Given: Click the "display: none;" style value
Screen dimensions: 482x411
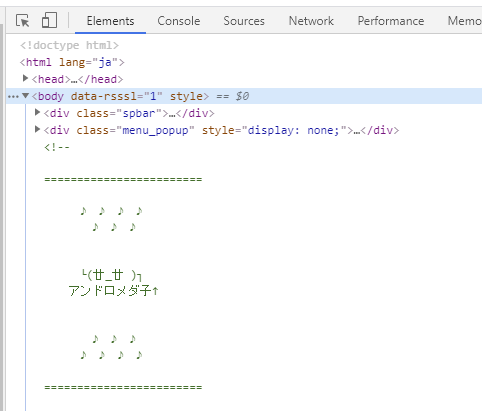Looking at the screenshot, I should pos(293,130).
